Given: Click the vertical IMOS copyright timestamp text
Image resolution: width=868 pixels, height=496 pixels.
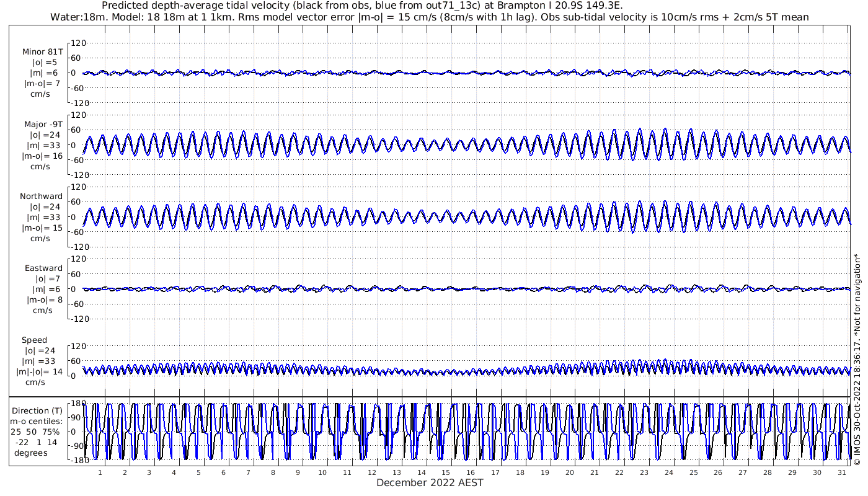Looking at the screenshot, I should click(857, 358).
